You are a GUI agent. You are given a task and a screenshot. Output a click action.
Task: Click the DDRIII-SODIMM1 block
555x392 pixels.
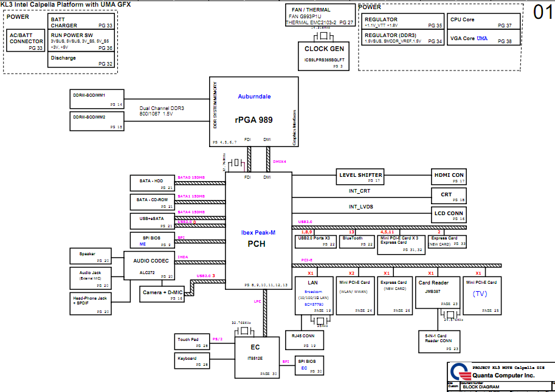[97, 99]
